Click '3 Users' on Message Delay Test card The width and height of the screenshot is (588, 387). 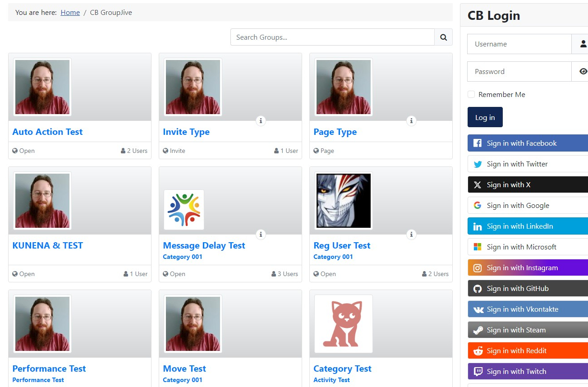click(285, 274)
